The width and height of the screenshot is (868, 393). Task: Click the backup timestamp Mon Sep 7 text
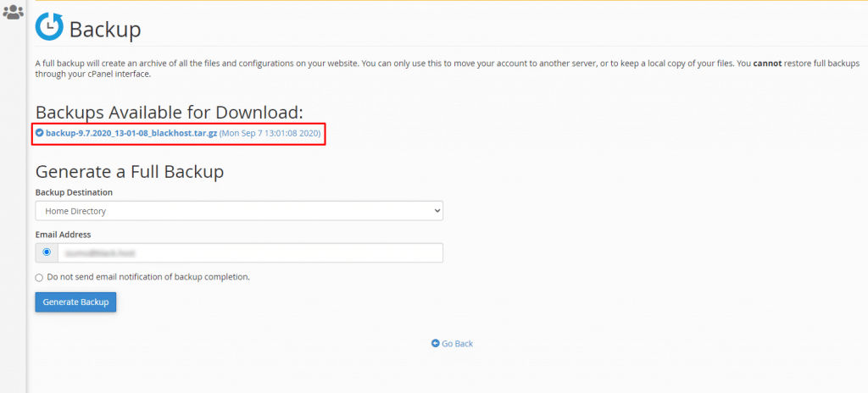270,134
